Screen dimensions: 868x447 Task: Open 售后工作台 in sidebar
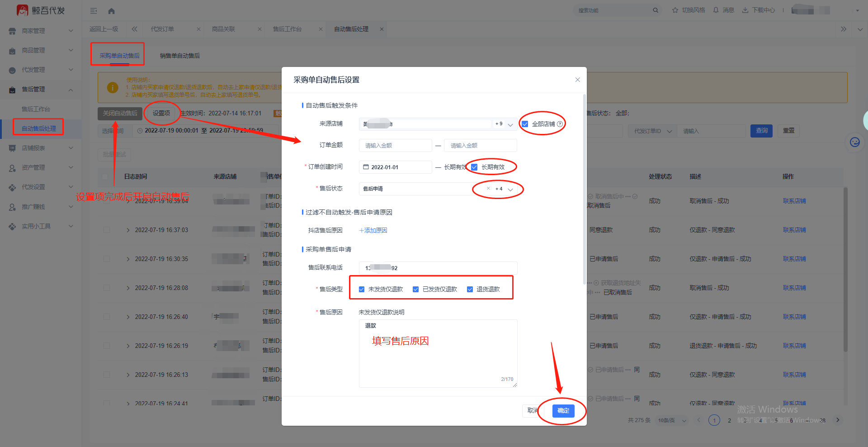click(36, 109)
